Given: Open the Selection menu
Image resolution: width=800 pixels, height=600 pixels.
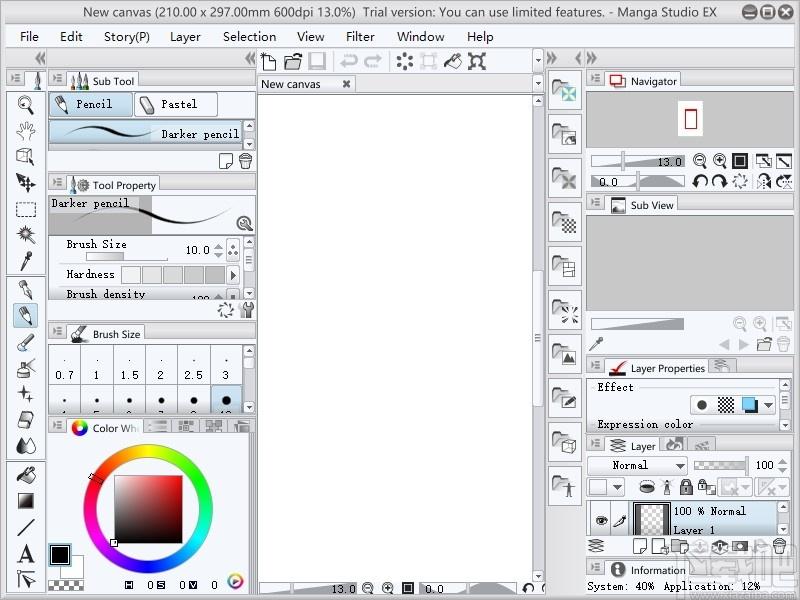Looking at the screenshot, I should tap(249, 37).
